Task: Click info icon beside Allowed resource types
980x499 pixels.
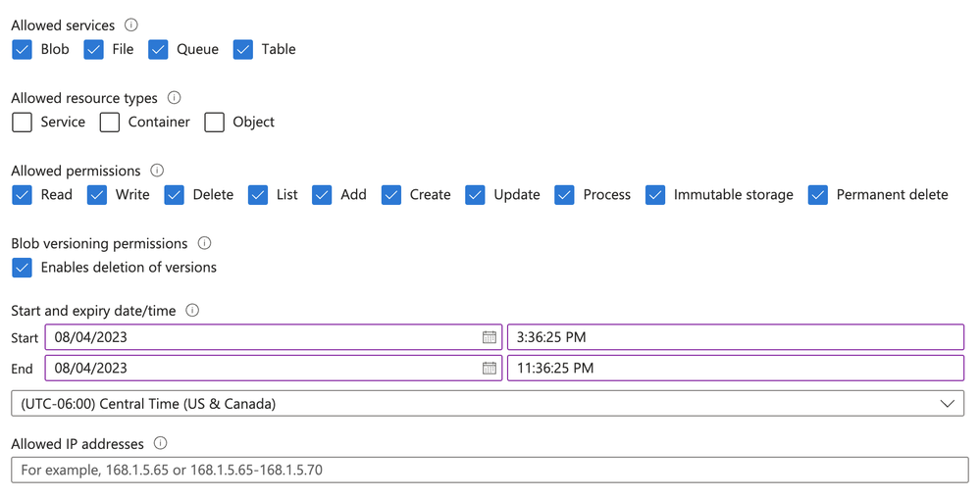Action: [175, 97]
